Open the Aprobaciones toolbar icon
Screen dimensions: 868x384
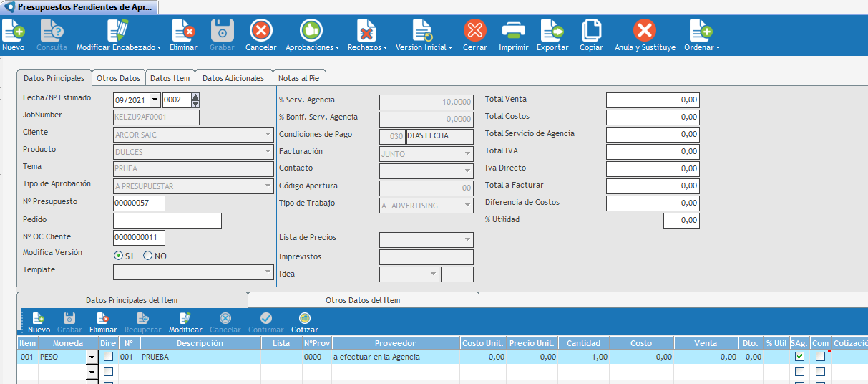pyautogui.click(x=311, y=30)
